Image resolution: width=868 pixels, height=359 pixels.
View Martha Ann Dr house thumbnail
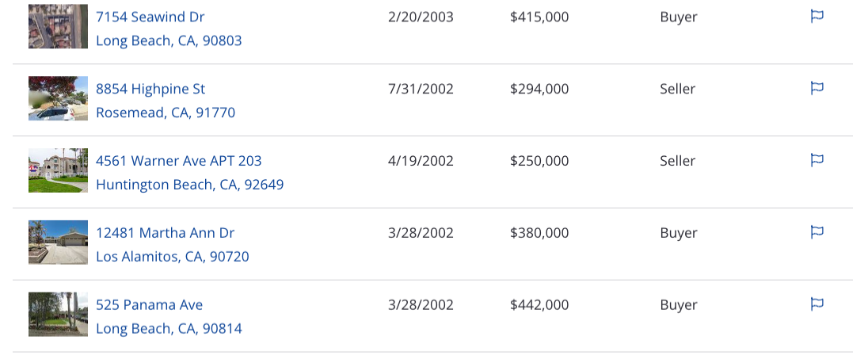click(58, 243)
